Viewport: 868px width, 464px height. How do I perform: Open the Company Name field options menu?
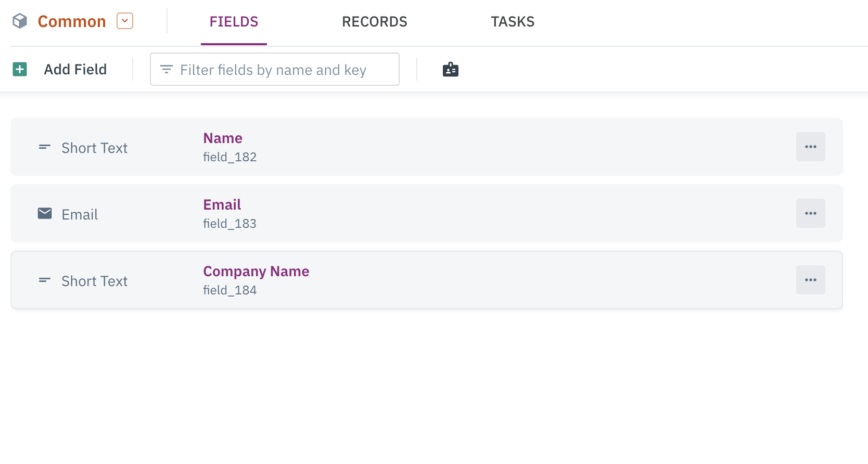(810, 280)
